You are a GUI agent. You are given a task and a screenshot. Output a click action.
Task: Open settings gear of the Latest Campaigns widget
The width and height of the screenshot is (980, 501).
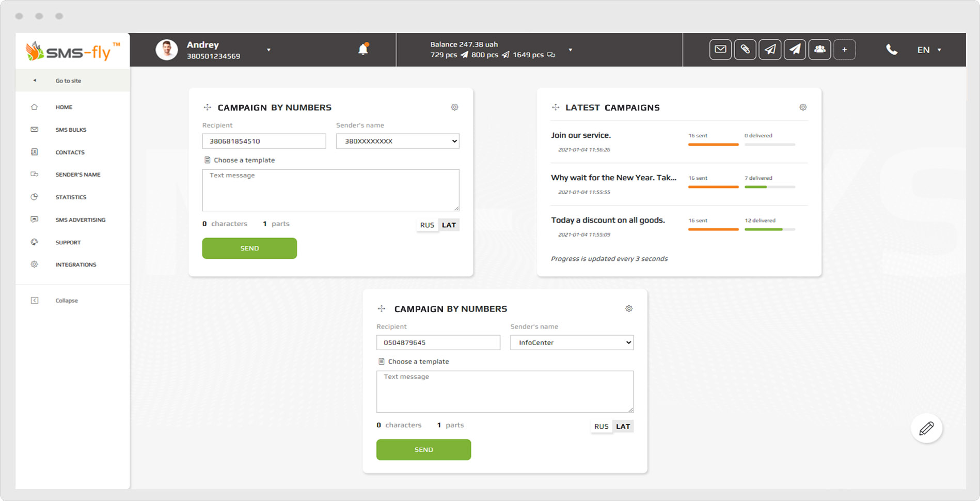pos(803,107)
